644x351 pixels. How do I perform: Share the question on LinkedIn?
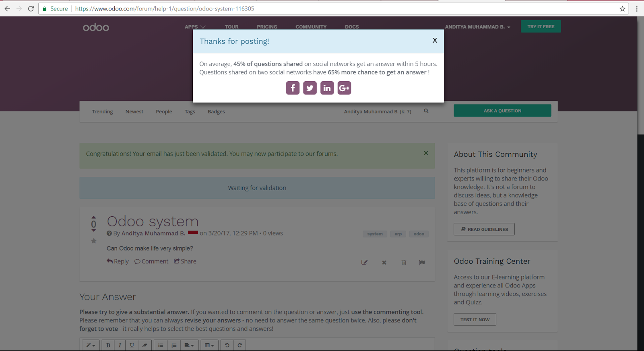pos(327,88)
